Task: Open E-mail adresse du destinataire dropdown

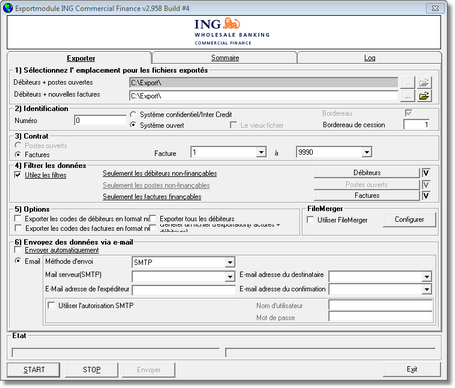Action: point(427,276)
